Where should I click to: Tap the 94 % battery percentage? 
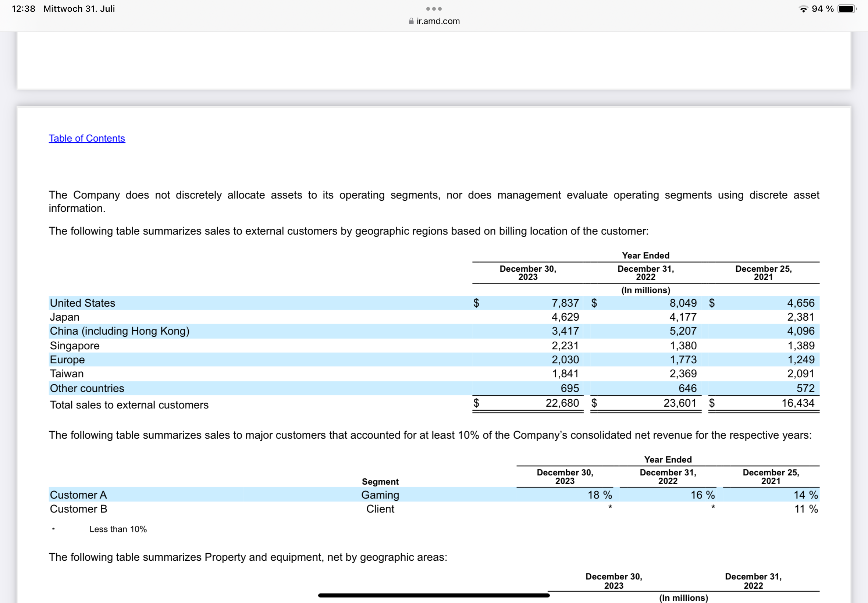pos(823,9)
